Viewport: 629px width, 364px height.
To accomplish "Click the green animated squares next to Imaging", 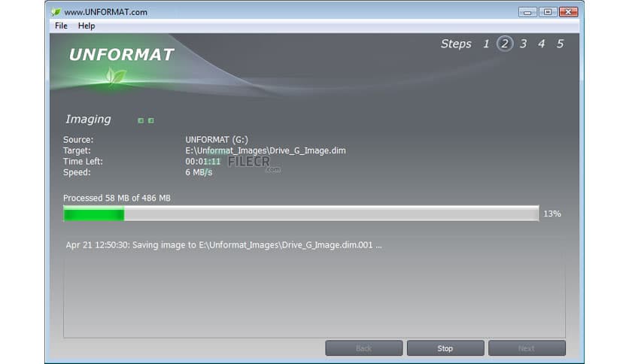I will [146, 120].
